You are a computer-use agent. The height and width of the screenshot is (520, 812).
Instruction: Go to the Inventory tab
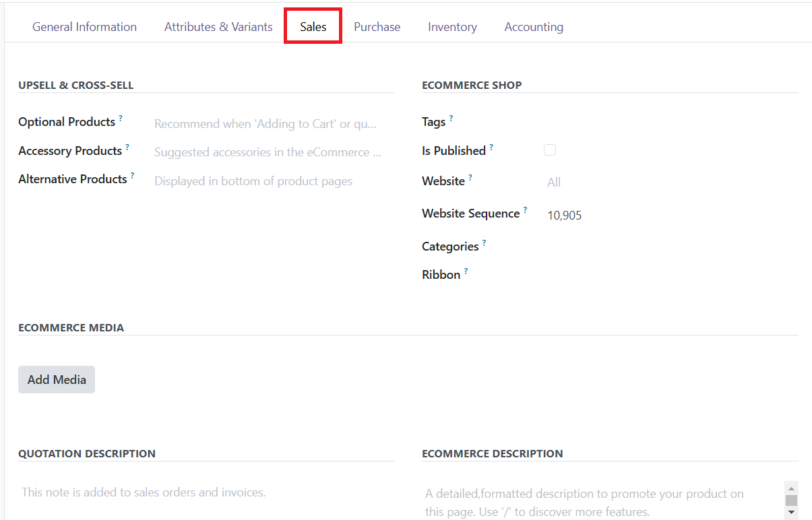452,27
